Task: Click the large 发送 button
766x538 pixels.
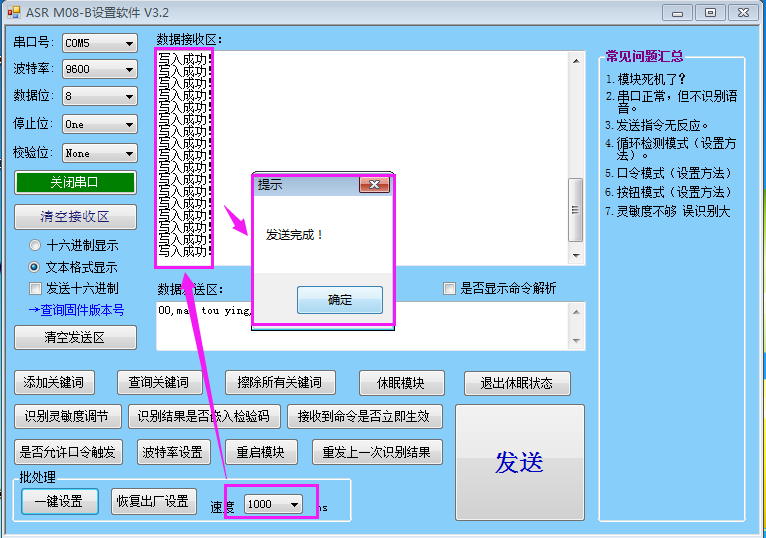Action: tap(520, 462)
